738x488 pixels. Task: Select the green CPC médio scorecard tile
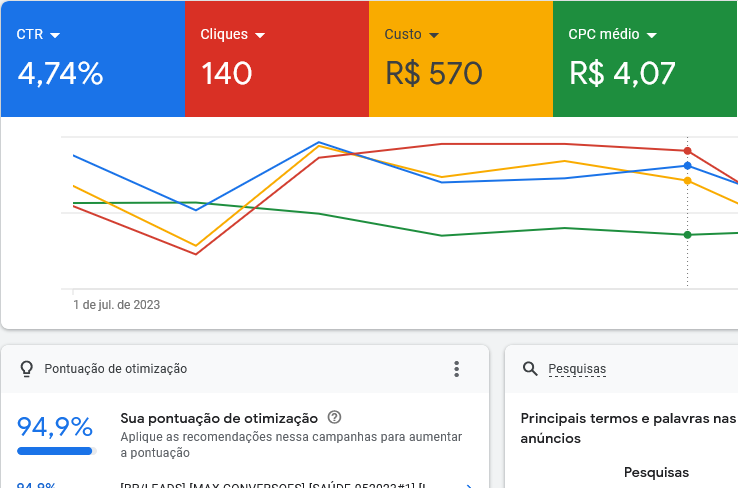pyautogui.click(x=645, y=58)
